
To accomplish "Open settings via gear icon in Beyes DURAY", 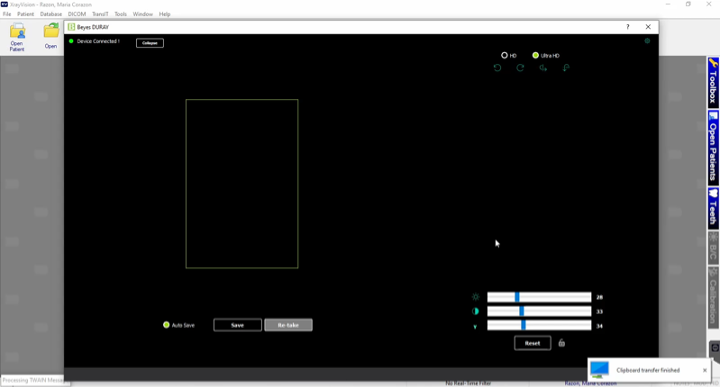I will 647,41.
